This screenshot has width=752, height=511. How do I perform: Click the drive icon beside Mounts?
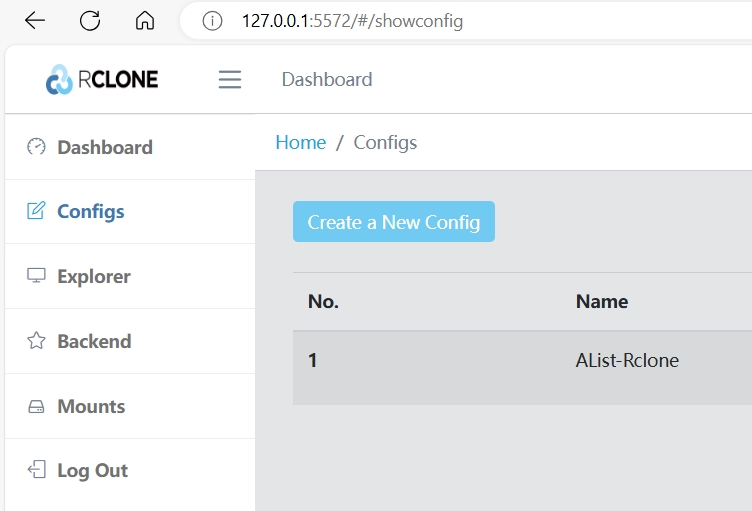point(36,407)
